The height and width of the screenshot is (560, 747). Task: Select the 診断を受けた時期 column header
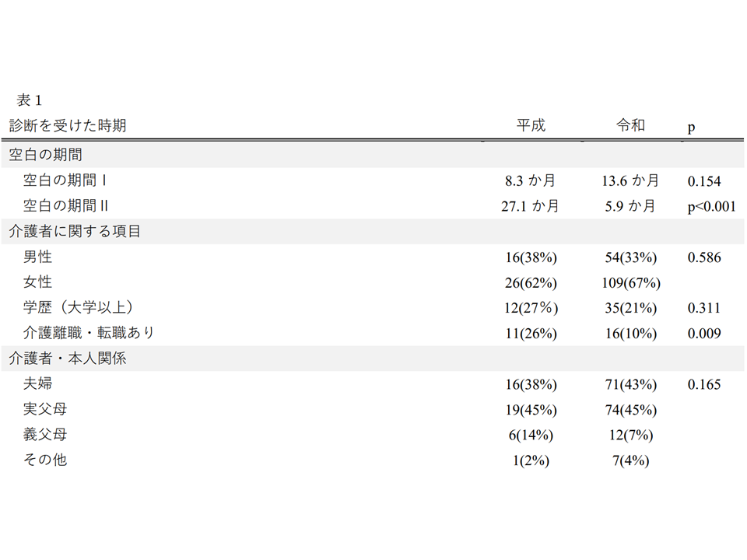click(68, 126)
